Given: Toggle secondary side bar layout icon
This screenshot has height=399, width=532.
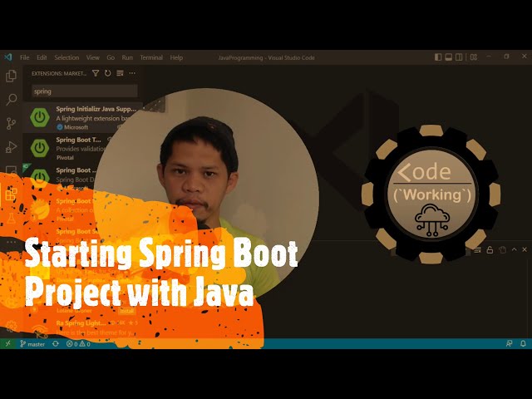Looking at the screenshot, I should (459, 57).
